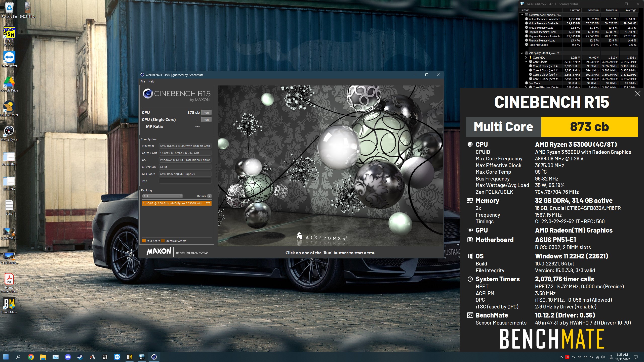Open the Help menu in Cinebench
Viewport: 644px width, 362px height.
(x=151, y=81)
